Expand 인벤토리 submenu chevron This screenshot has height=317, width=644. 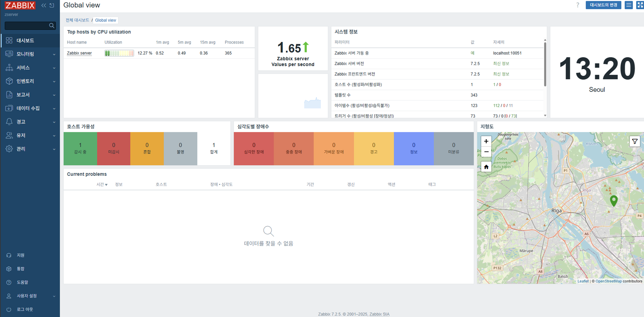[x=54, y=81]
